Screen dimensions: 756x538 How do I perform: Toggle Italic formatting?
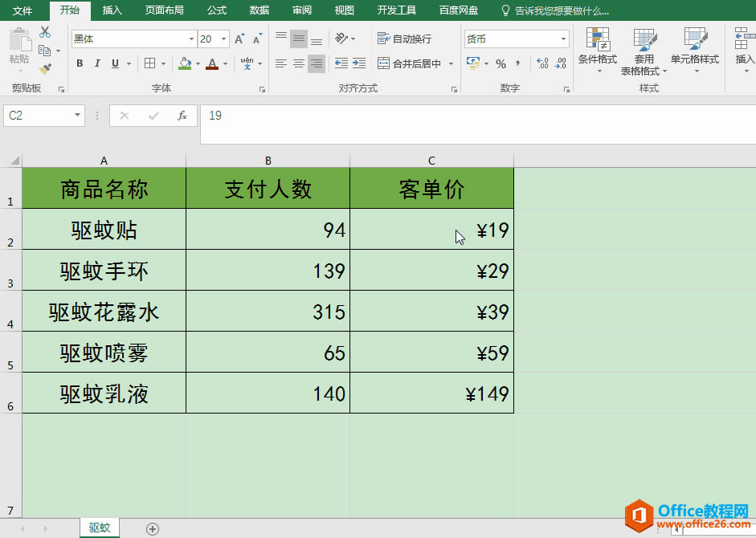97,63
